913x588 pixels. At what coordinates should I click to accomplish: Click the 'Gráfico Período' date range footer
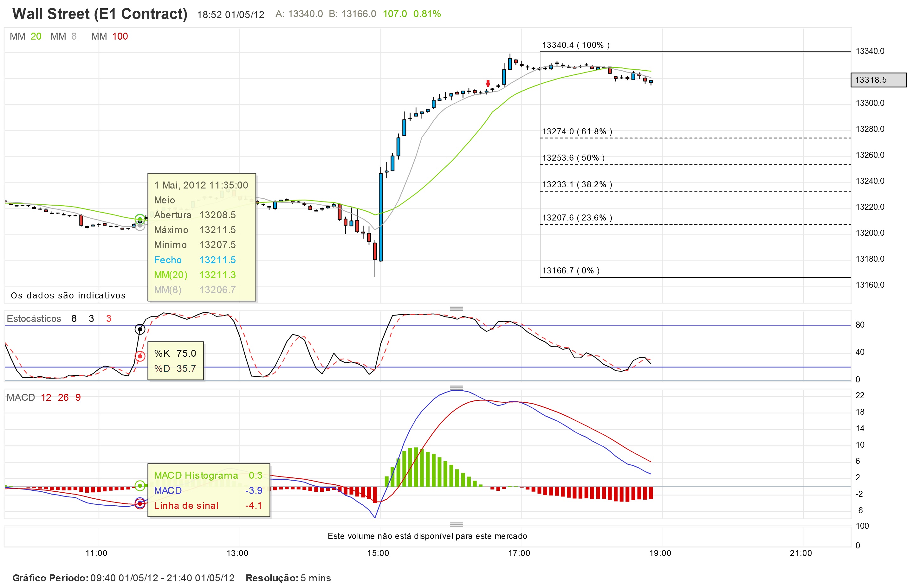pyautogui.click(x=123, y=578)
